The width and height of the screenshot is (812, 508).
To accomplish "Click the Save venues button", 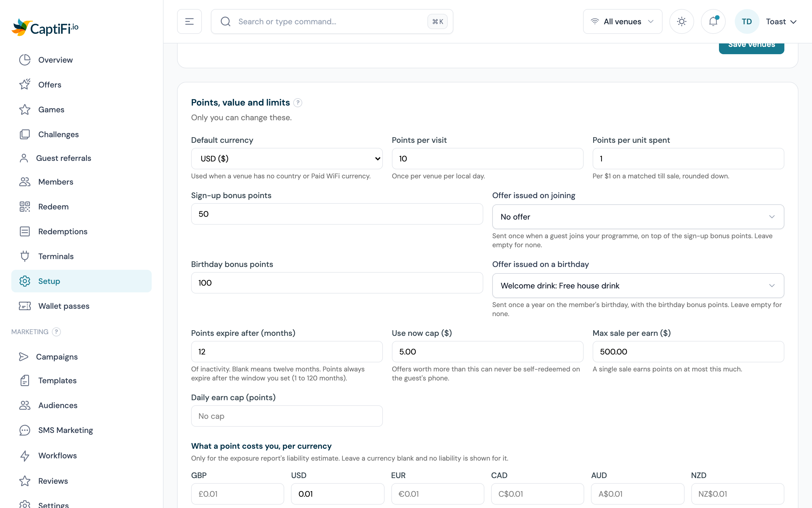I will [751, 48].
